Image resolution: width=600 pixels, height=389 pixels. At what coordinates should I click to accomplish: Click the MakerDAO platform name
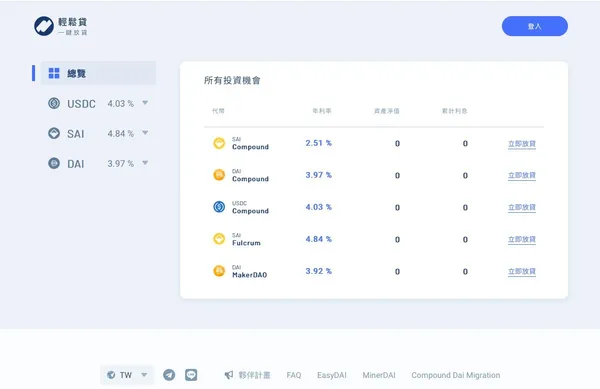249,275
